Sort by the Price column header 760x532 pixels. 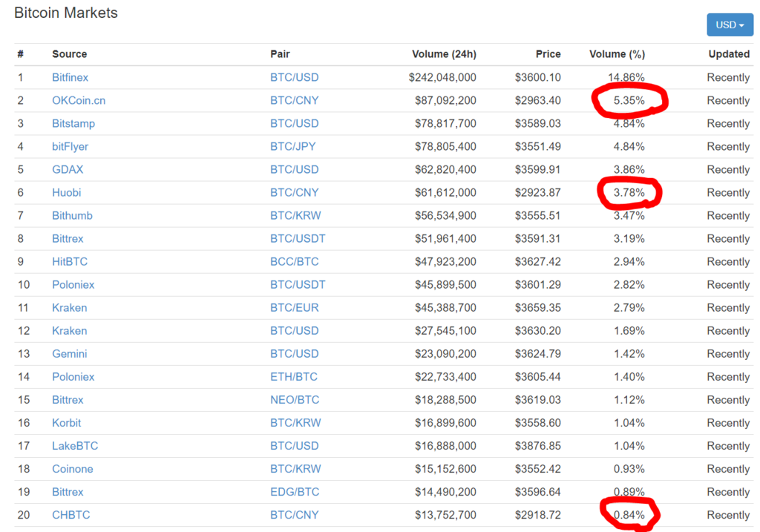pos(548,54)
